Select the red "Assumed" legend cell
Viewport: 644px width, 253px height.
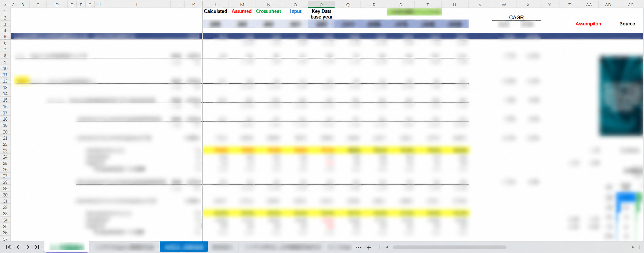(x=242, y=11)
